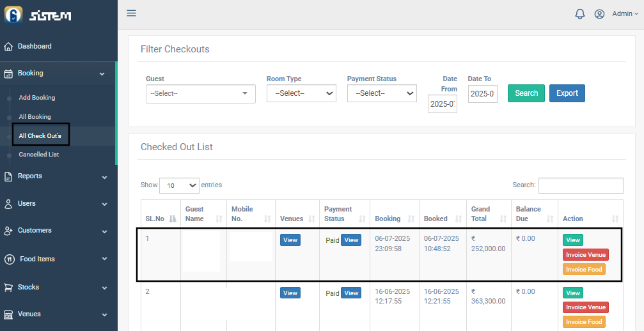Open Invoice Food for row 2
644x331 pixels.
(584, 322)
